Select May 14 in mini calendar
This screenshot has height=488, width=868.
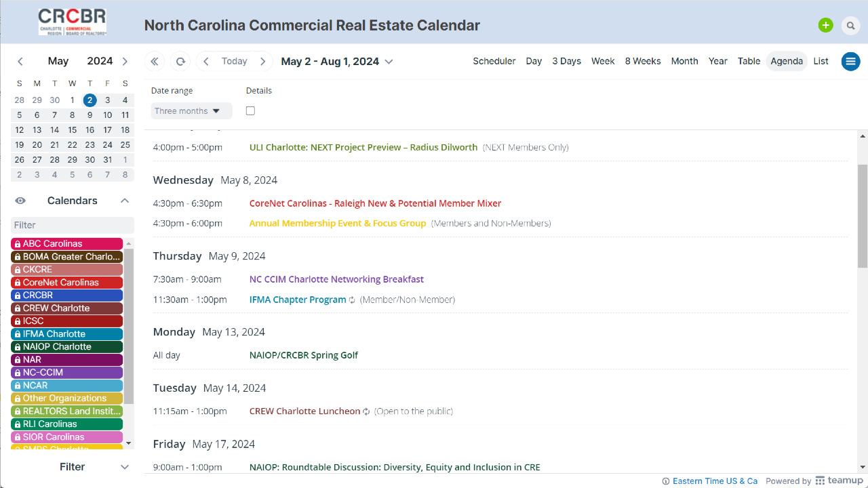54,130
